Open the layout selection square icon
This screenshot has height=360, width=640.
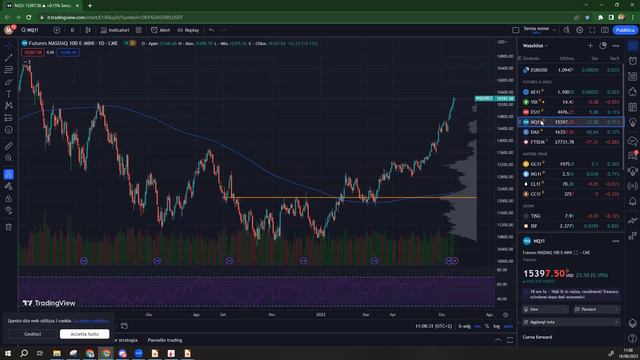pyautogui.click(x=516, y=30)
